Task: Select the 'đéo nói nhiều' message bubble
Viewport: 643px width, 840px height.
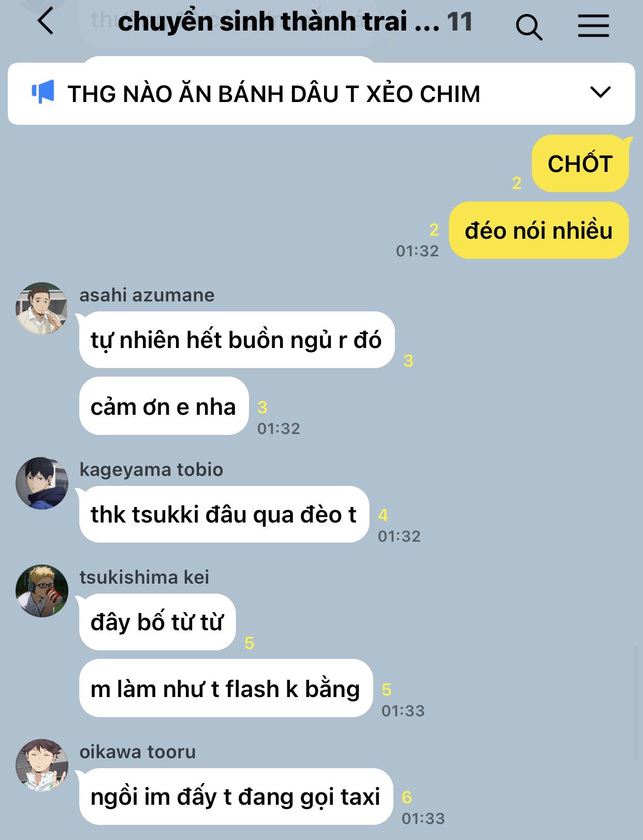Action: pyautogui.click(x=538, y=230)
